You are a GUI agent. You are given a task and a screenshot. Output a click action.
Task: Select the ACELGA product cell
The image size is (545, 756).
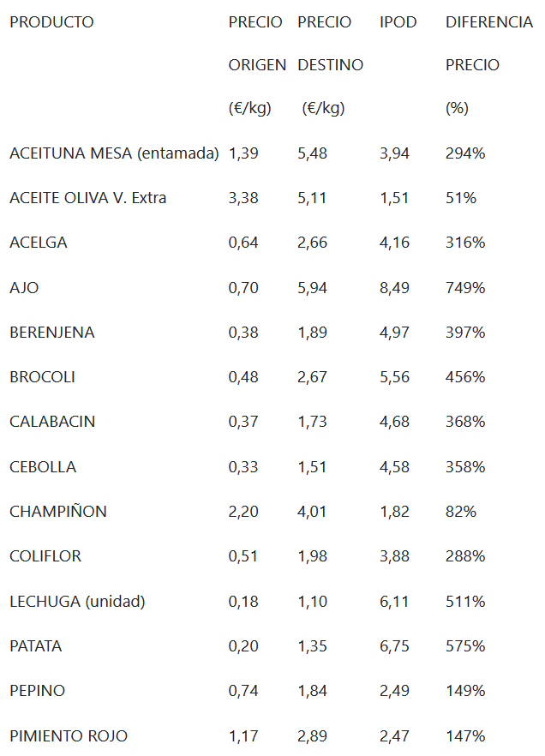38,243
